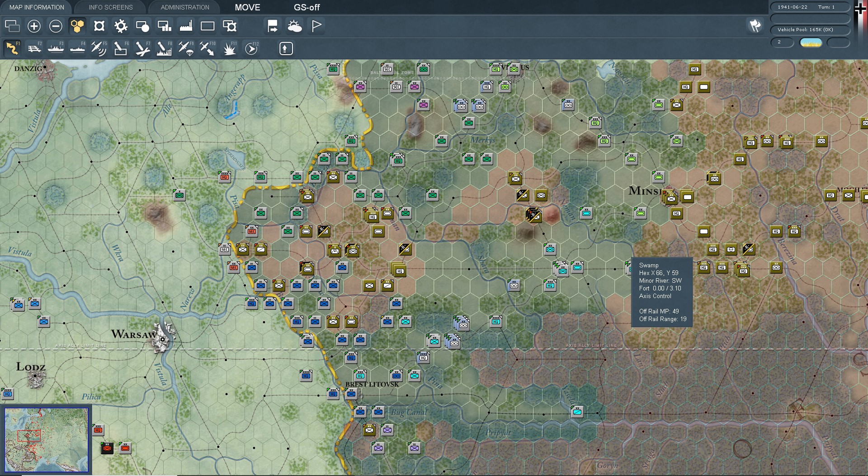Click the DANZIG city label
The image size is (868, 476).
click(28, 69)
